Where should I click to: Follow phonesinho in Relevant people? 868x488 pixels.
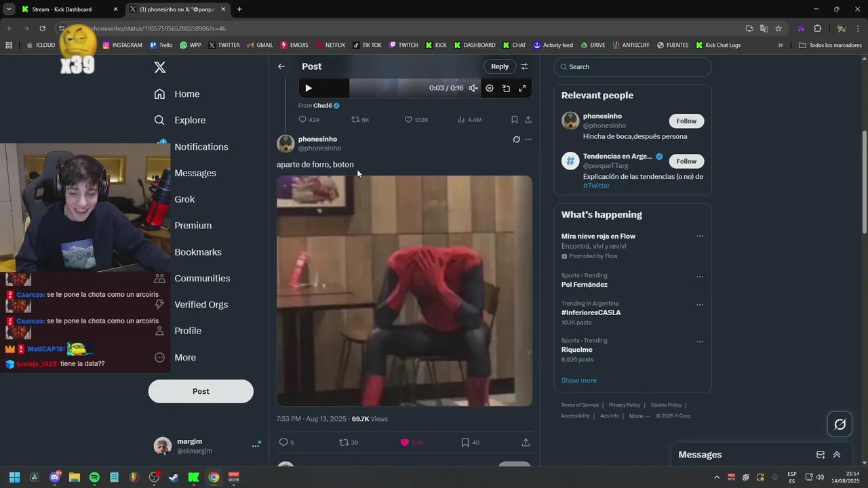[686, 121]
